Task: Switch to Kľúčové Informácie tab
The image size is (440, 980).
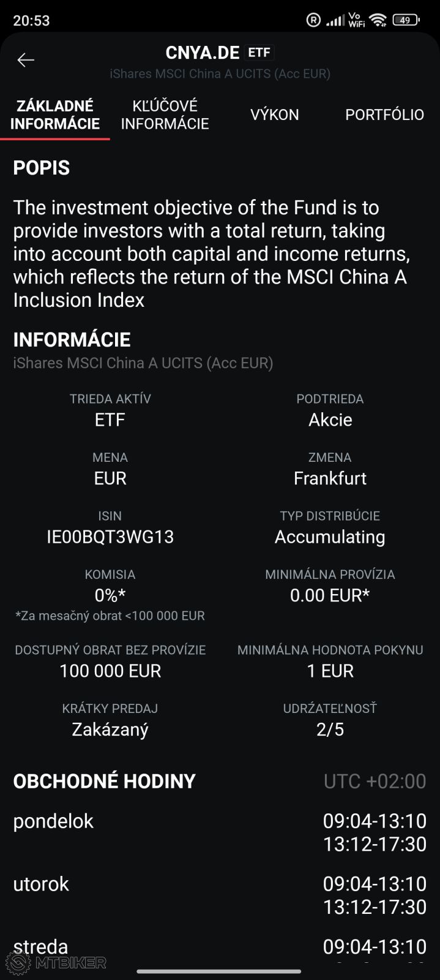Action: pyautogui.click(x=165, y=115)
